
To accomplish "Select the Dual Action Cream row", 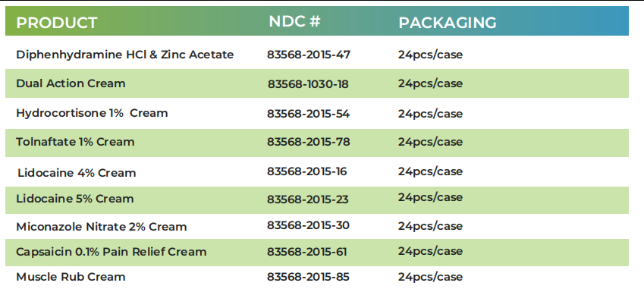I will pyautogui.click(x=316, y=83).
